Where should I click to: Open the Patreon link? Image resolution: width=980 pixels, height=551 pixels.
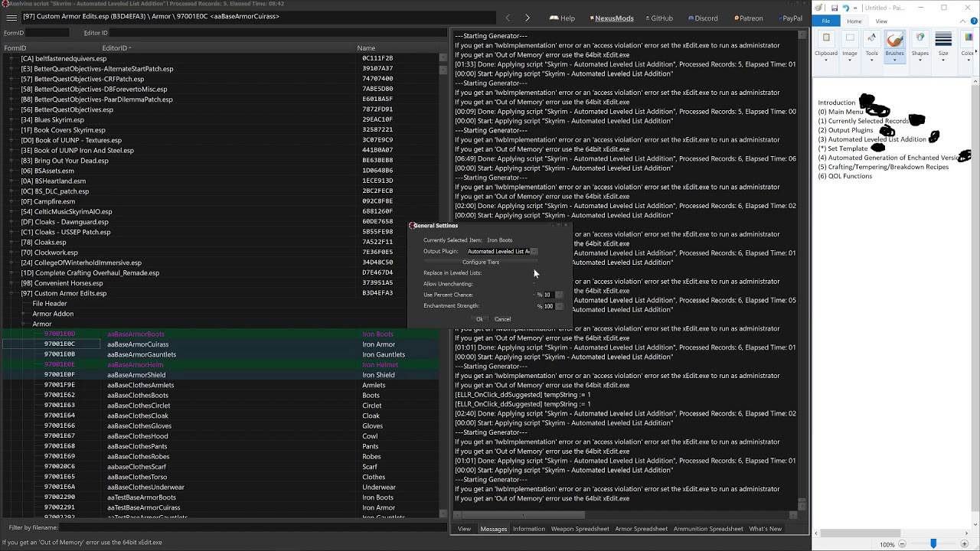coord(748,18)
